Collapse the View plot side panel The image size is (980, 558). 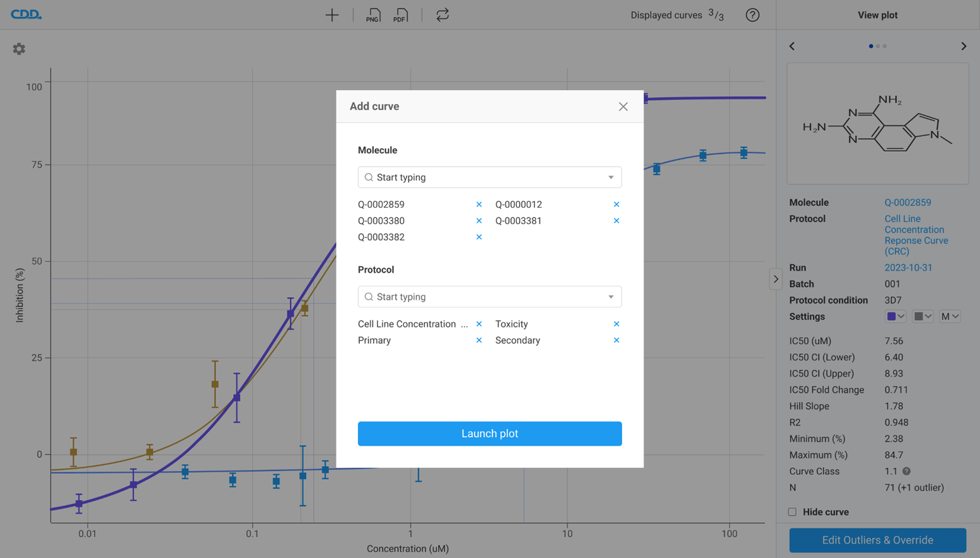[776, 279]
